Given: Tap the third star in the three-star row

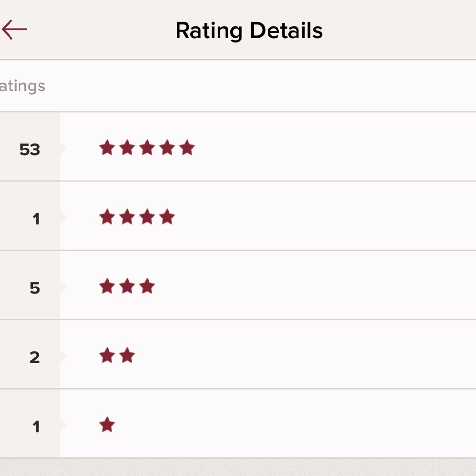Looking at the screenshot, I should [x=147, y=286].
